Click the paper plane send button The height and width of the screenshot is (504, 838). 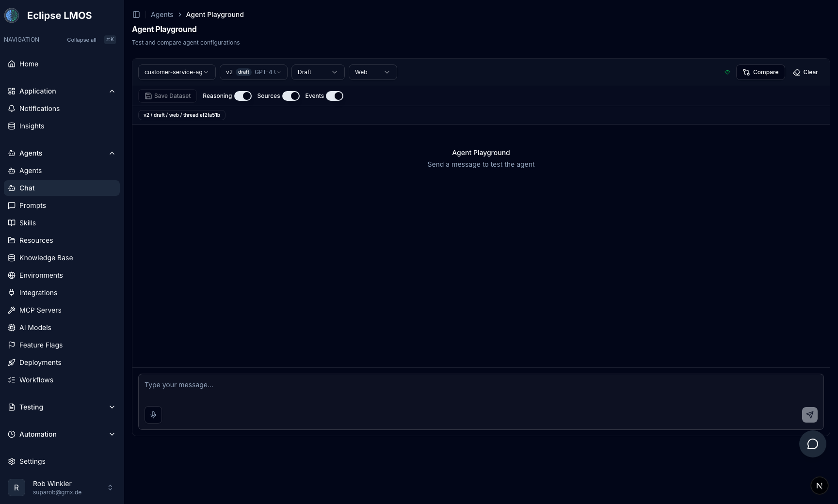(810, 415)
